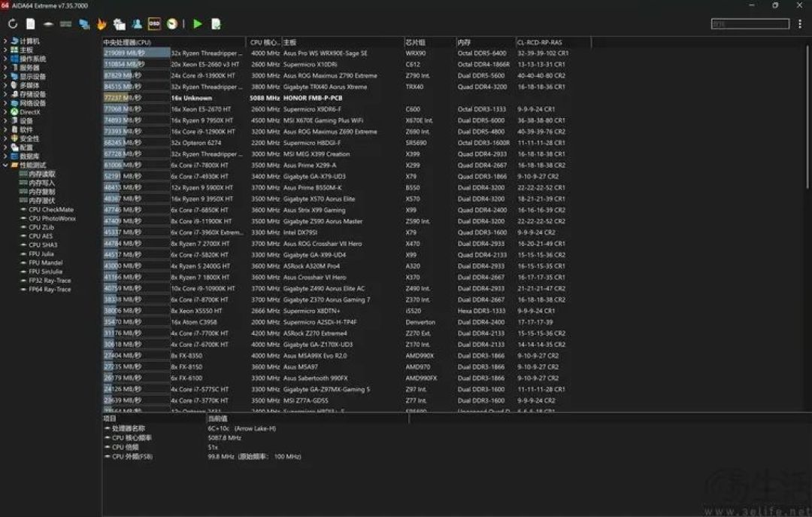Image resolution: width=812 pixels, height=517 pixels.
Task: Click the round clock toolbar icon
Action: click(172, 24)
